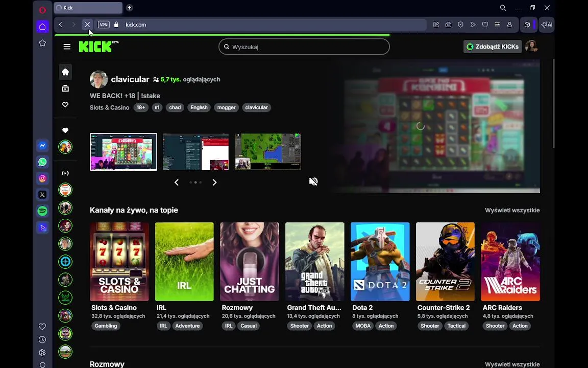
Task: Stop page loading in Opera toolbar
Action: [87, 25]
